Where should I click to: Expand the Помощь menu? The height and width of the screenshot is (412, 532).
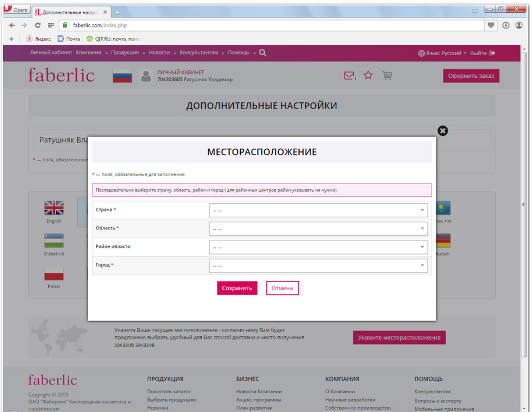[242, 53]
